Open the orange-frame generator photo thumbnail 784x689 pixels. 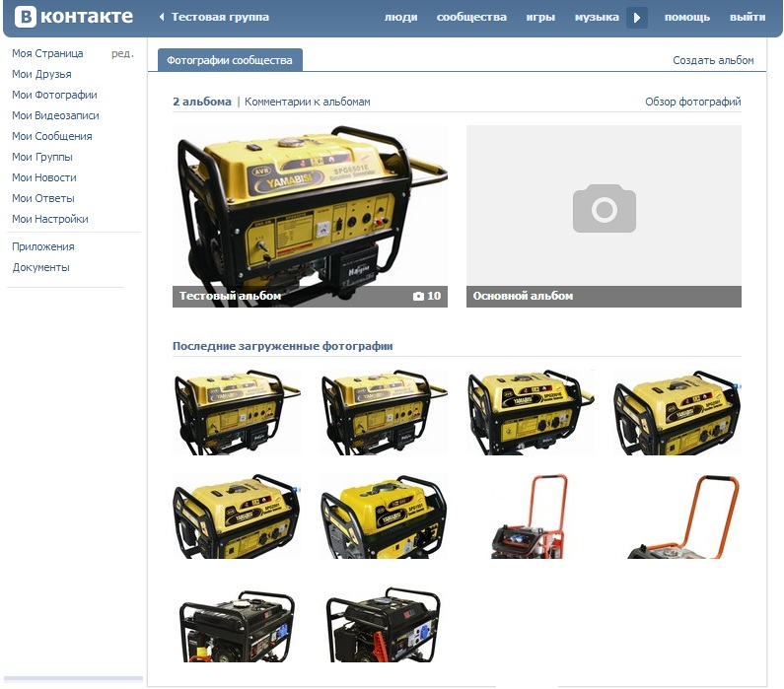531,516
